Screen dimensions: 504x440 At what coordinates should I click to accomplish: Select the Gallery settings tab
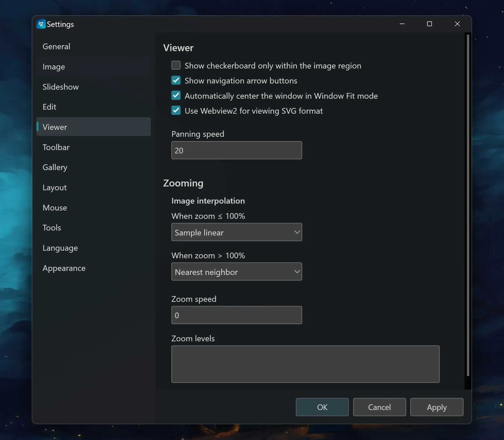click(x=55, y=167)
